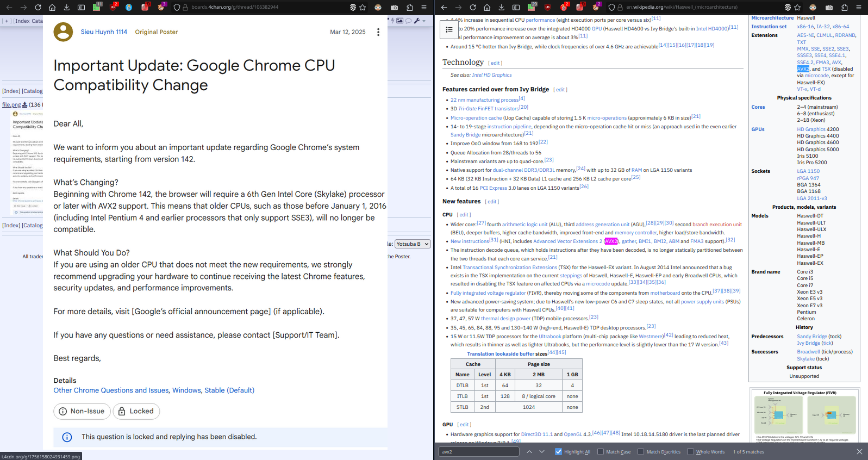
Task: Open Wikipedia table of contents toggle
Action: (x=449, y=30)
